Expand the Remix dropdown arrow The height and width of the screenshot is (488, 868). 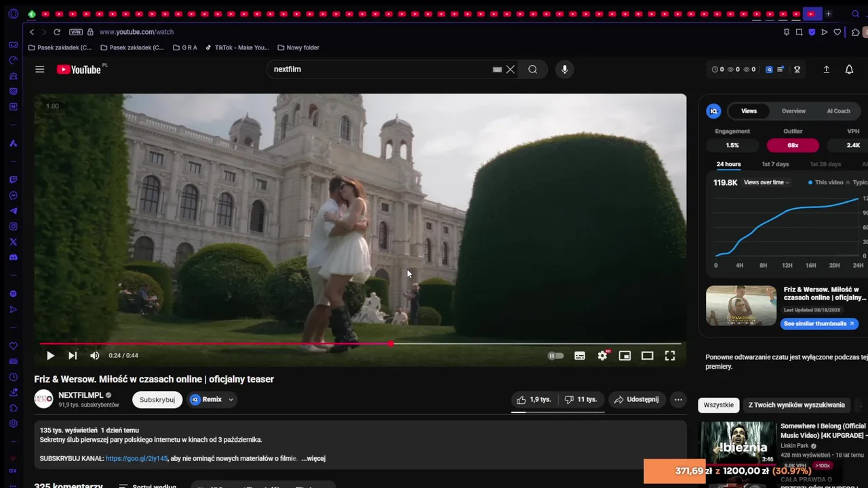[231, 400]
